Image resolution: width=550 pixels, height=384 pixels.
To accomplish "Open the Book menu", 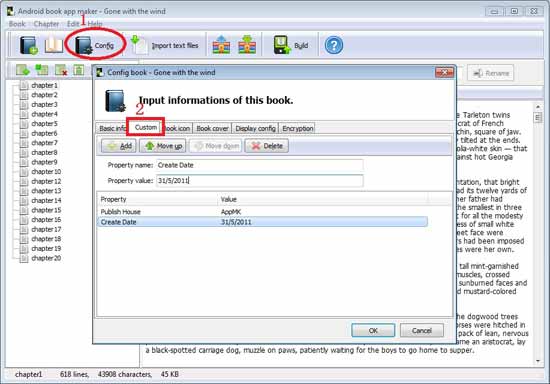I will click(x=17, y=24).
